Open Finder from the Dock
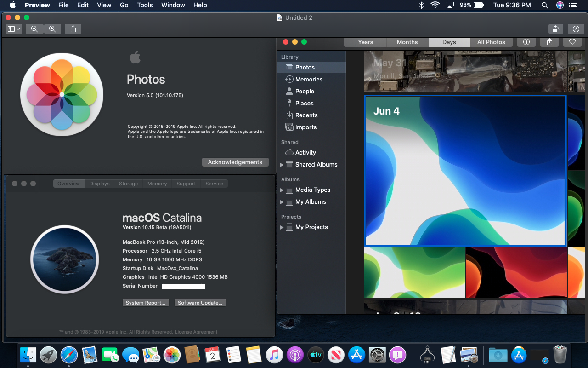 (28, 355)
